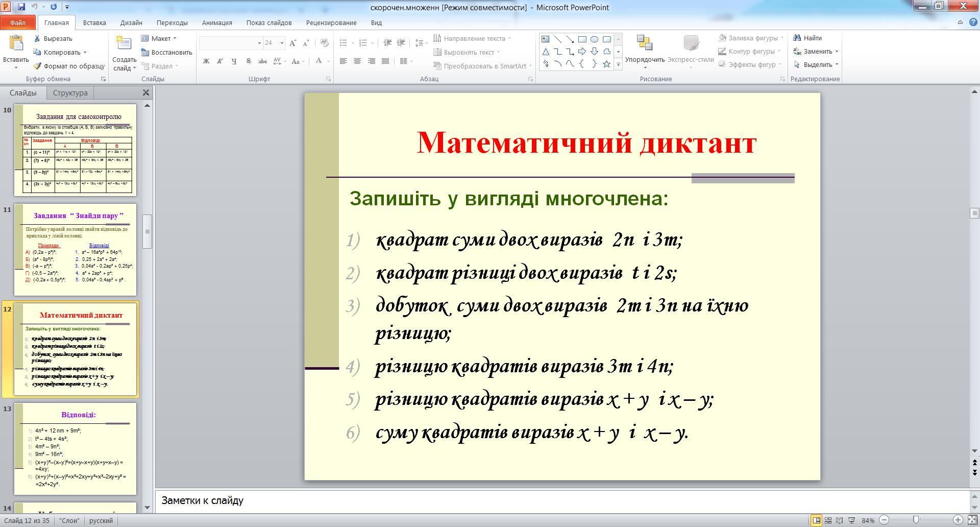Open Эффекты фигур dropdown

(x=750, y=64)
